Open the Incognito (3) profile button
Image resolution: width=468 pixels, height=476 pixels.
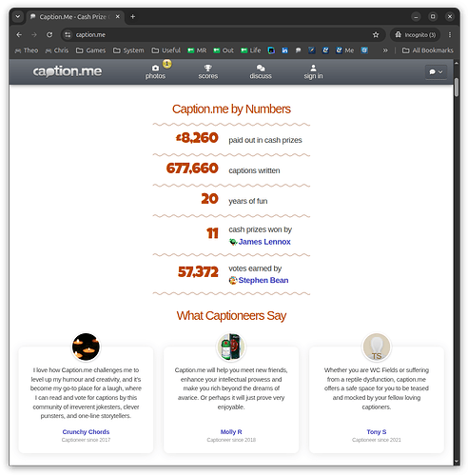coord(415,34)
